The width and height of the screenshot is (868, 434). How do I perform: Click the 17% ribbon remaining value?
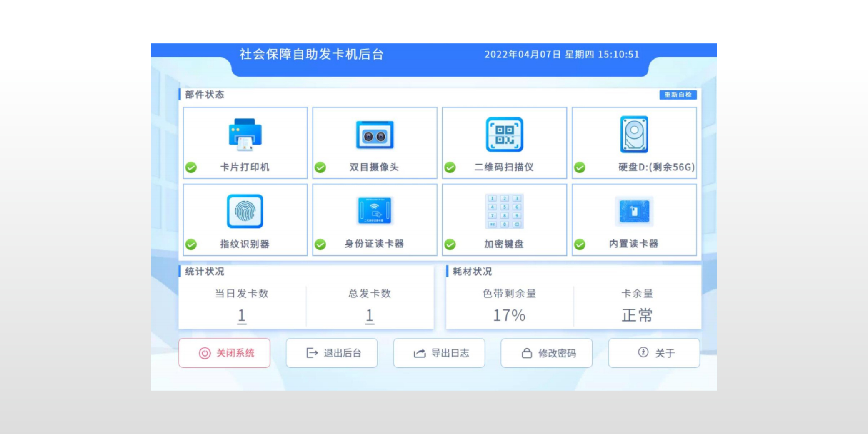pos(509,315)
